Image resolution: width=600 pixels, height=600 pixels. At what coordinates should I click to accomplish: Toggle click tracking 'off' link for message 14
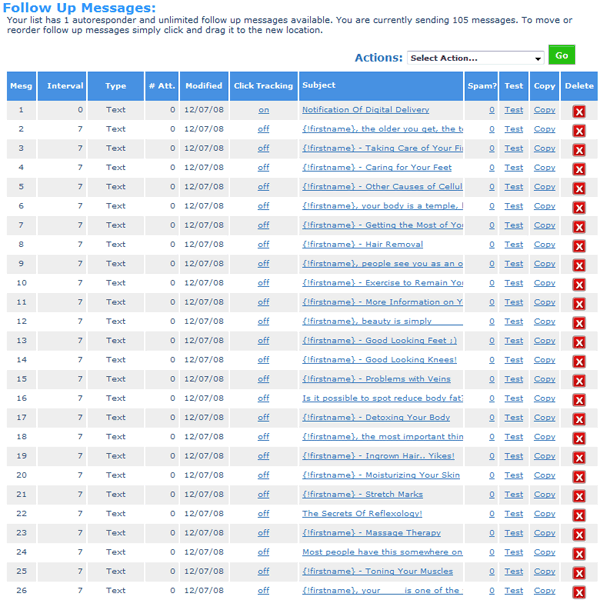263,360
